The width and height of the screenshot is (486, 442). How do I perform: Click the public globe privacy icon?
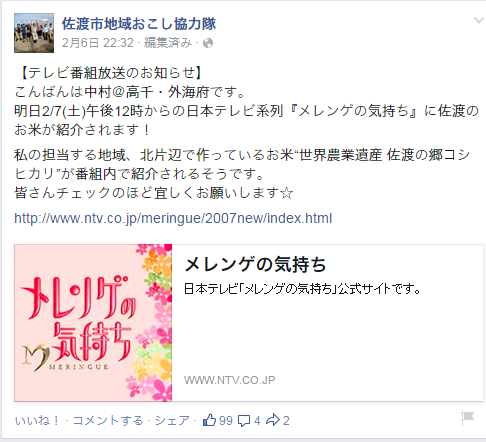tap(208, 43)
